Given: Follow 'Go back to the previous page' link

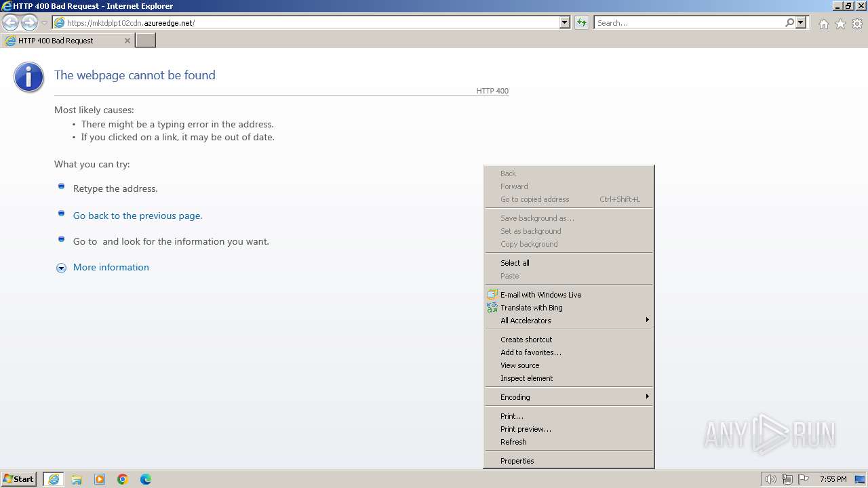Looking at the screenshot, I should coord(138,216).
